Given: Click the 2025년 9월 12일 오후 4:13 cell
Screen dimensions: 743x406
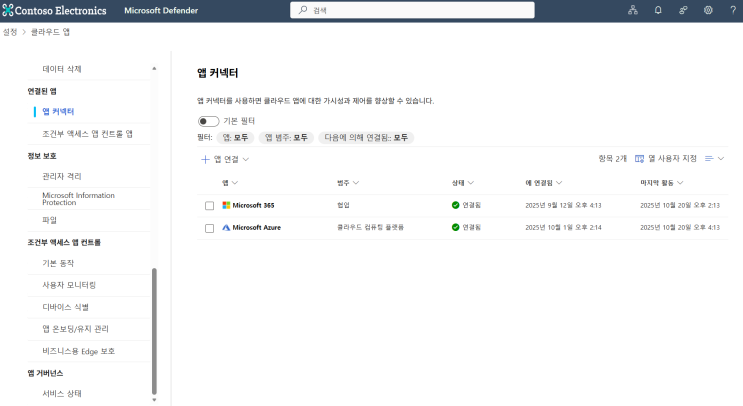Looking at the screenshot, I should click(x=563, y=205).
